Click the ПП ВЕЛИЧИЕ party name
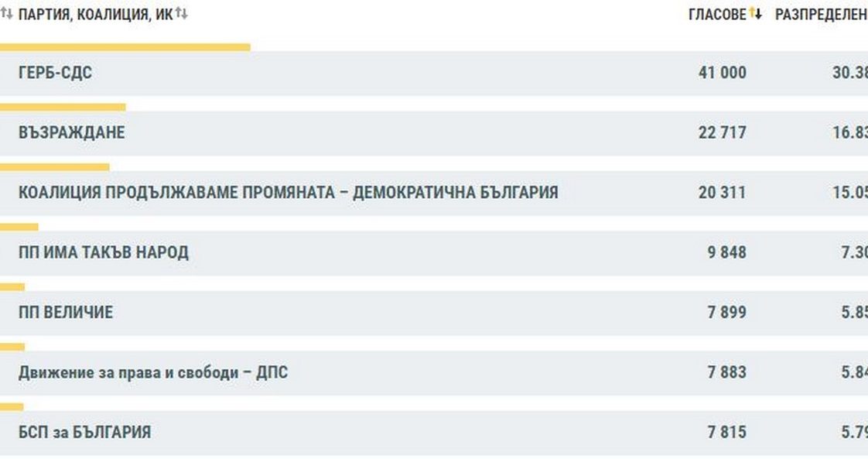868x459 pixels. click(66, 312)
